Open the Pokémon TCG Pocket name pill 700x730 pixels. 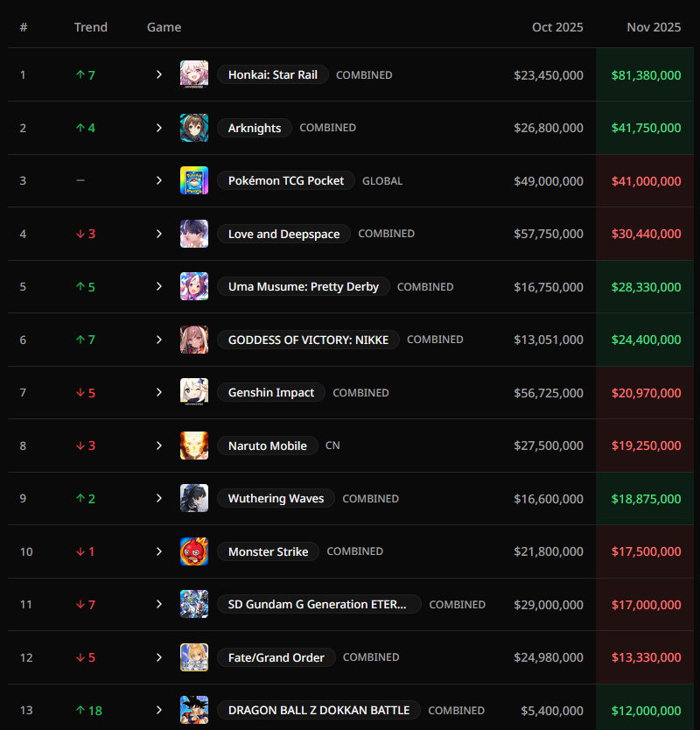click(x=286, y=180)
